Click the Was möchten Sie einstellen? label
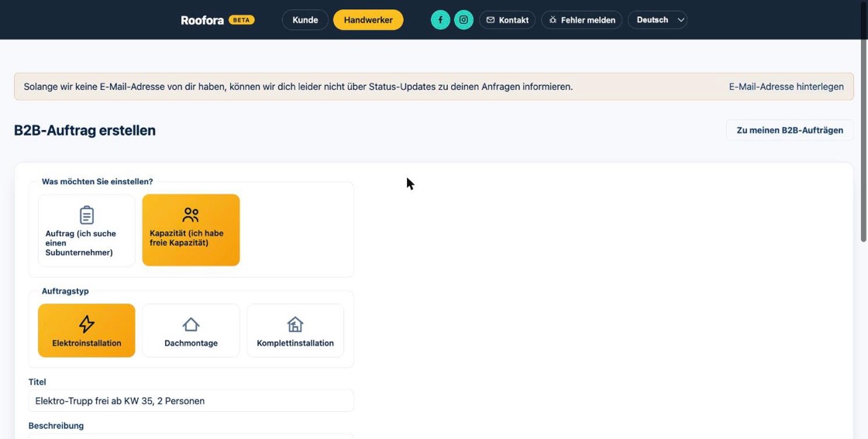The height and width of the screenshot is (439, 868). tap(98, 181)
